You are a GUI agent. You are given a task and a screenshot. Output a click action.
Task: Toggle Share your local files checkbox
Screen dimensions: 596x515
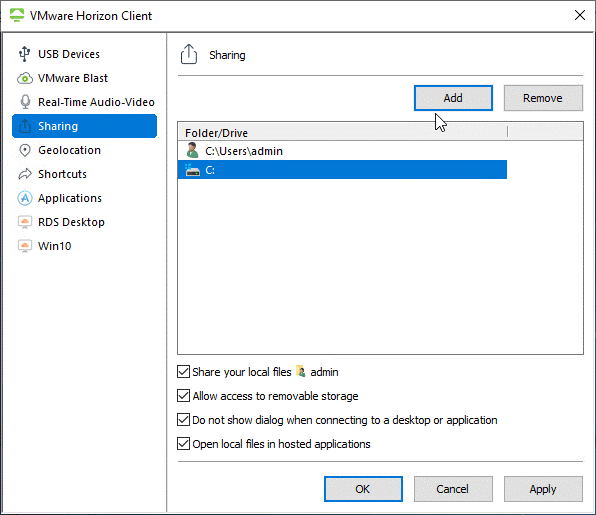pos(184,372)
